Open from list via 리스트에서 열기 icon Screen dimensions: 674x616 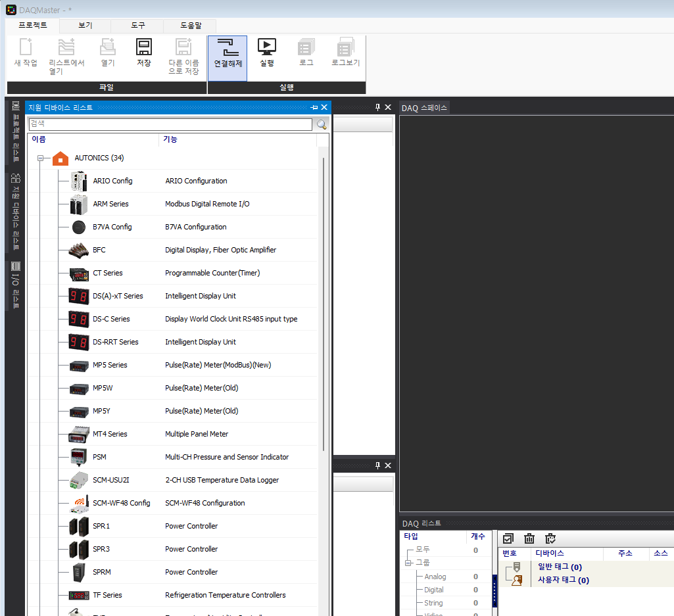[x=66, y=47]
